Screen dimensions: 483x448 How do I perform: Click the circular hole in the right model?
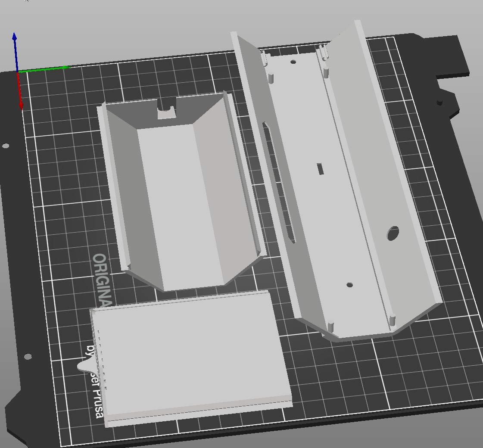[x=393, y=233]
